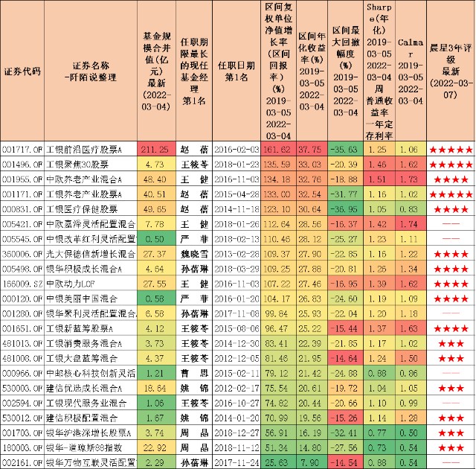Click fund name 中欧嘉泽灵活配置混合
The image size is (476, 469).
[x=91, y=224]
